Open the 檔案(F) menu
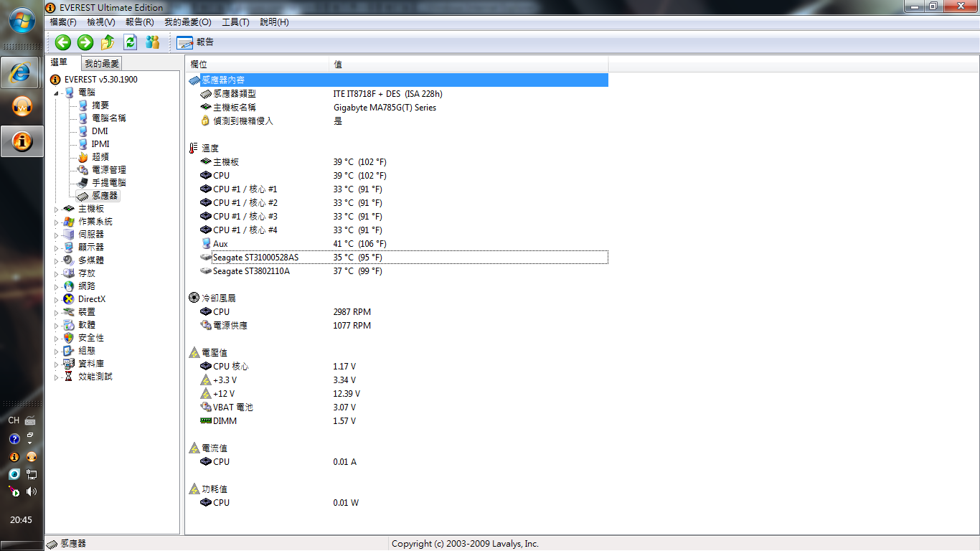 [63, 22]
